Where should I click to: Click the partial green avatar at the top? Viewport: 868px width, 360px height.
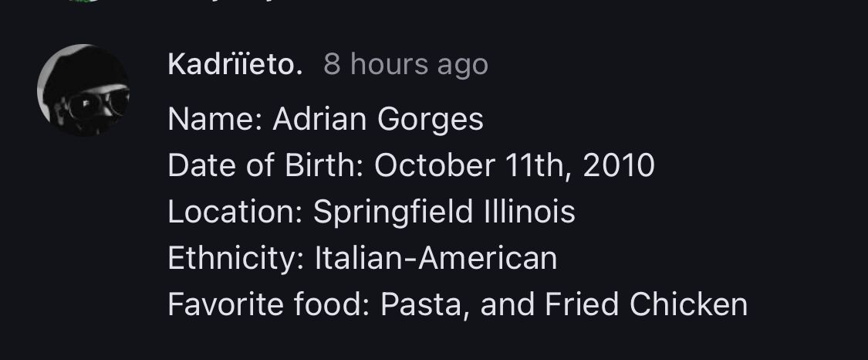point(83,2)
